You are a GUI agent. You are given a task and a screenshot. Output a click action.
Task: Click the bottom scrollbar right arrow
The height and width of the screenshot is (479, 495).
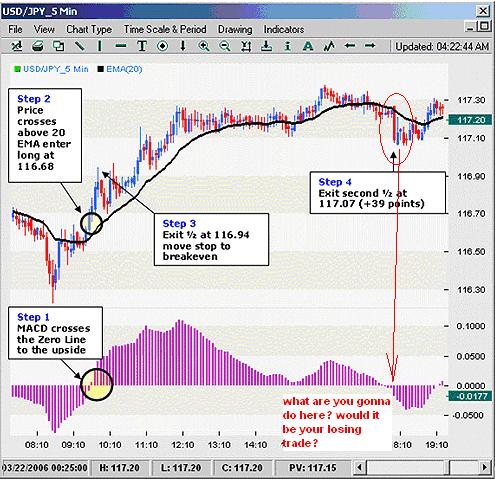click(485, 467)
